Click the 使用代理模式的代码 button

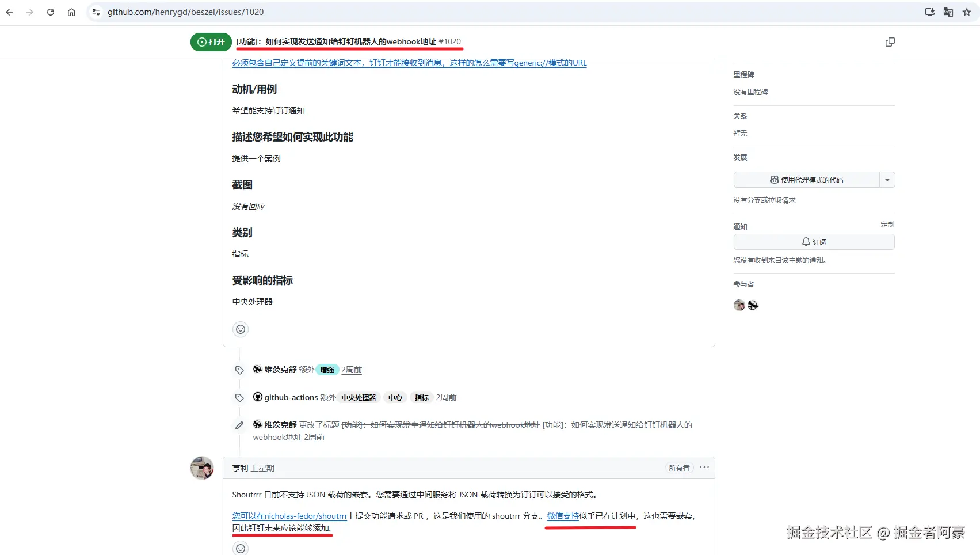pyautogui.click(x=807, y=180)
